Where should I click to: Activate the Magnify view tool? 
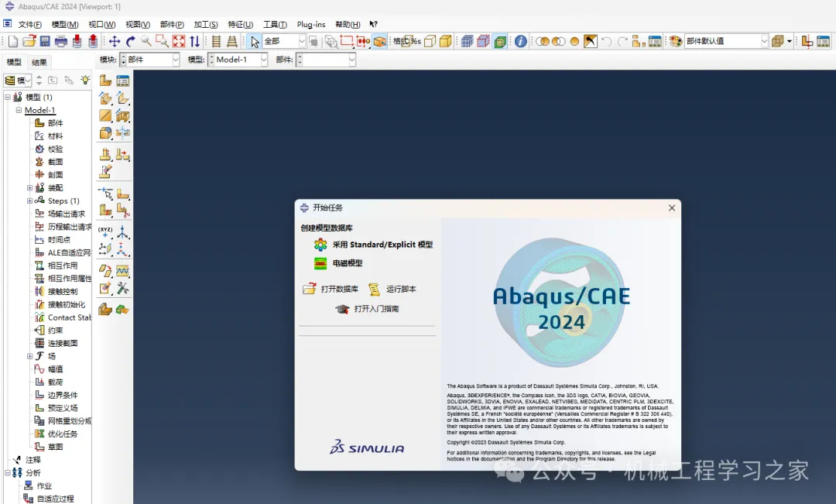pyautogui.click(x=146, y=41)
